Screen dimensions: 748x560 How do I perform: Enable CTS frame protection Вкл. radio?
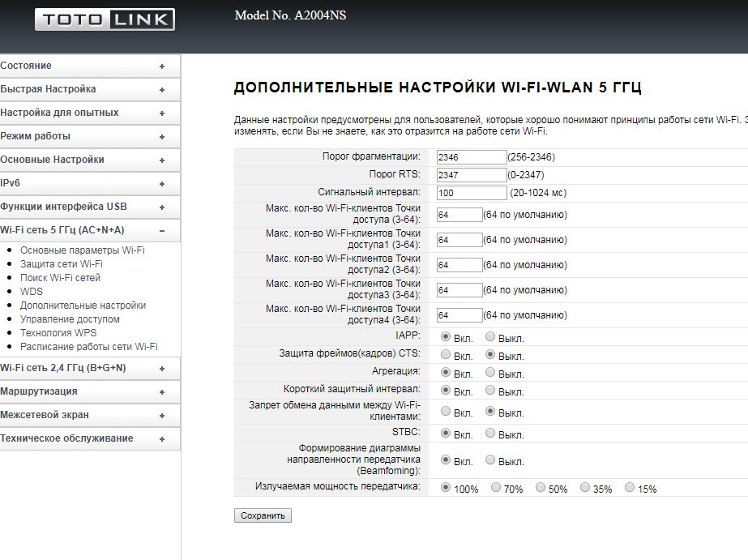point(446,355)
